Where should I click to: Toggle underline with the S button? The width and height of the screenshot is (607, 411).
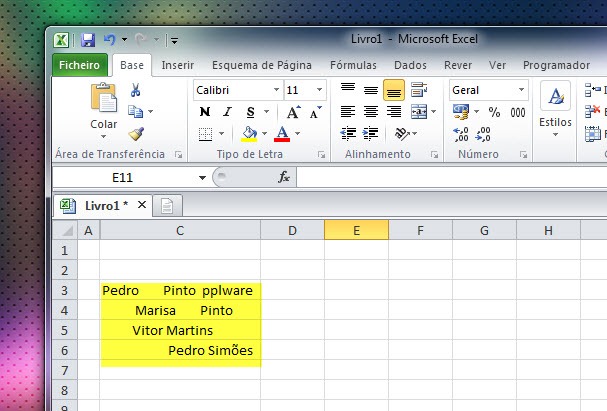click(x=250, y=112)
